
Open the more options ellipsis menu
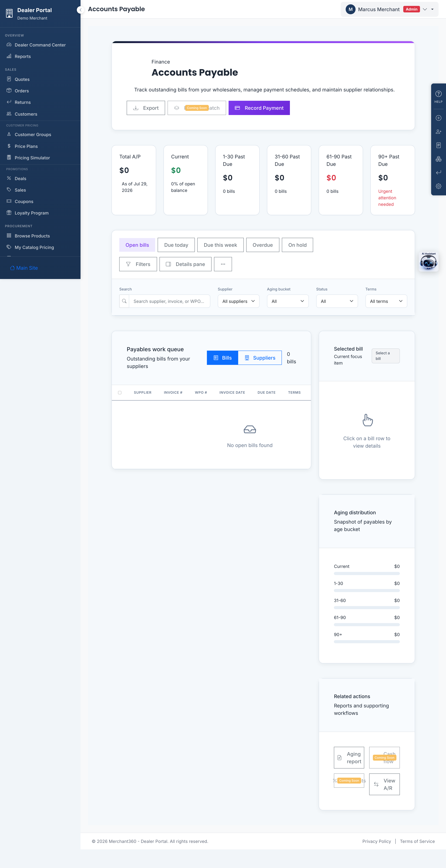click(223, 264)
